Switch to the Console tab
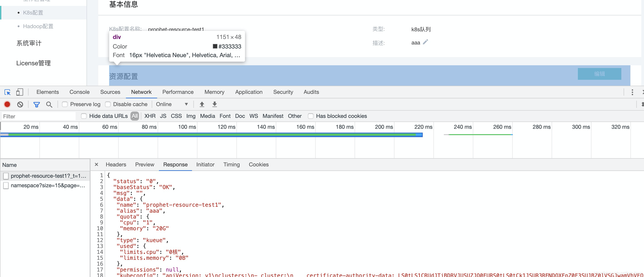Image resolution: width=644 pixels, height=277 pixels. click(x=79, y=92)
